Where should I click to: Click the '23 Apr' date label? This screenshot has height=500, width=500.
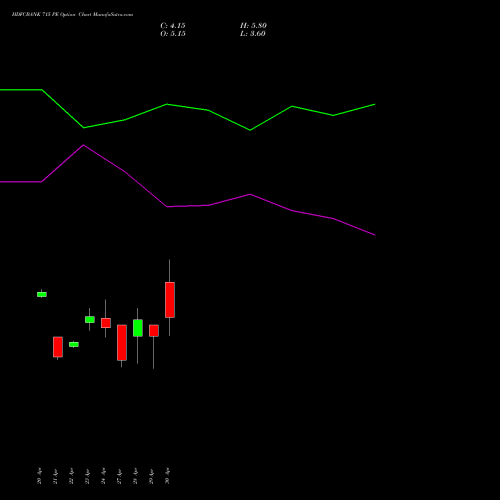(x=88, y=476)
